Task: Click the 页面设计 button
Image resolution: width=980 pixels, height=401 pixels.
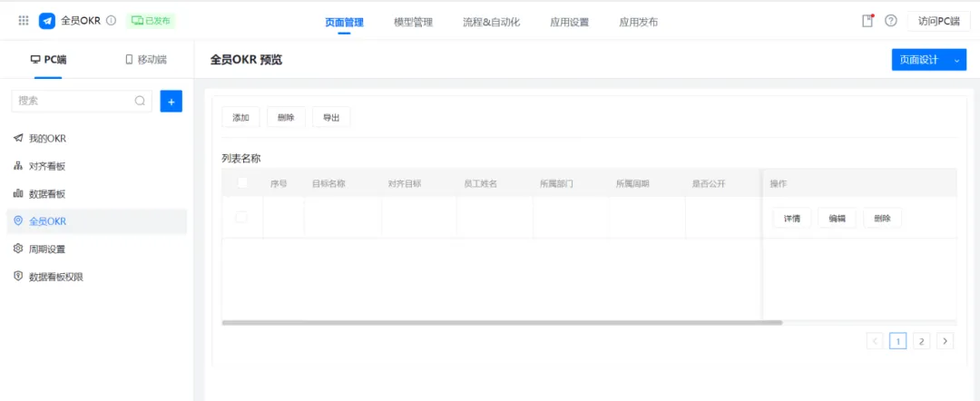Action: click(918, 60)
